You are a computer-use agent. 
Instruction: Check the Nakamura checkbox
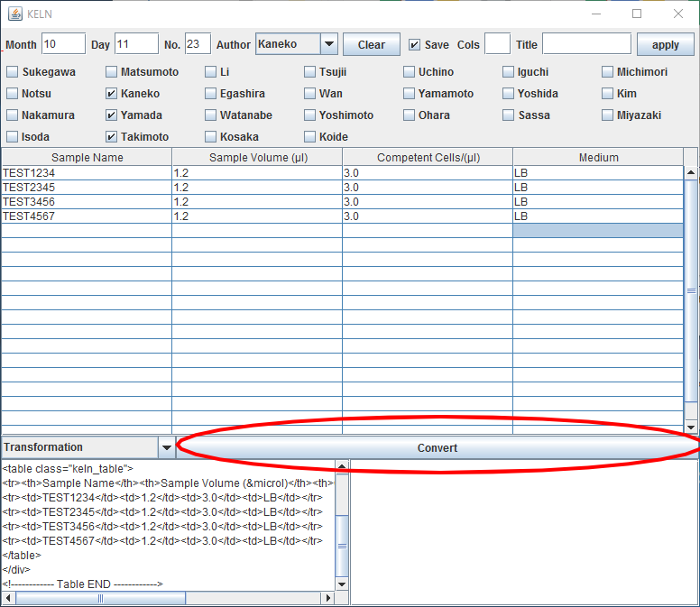pyautogui.click(x=13, y=115)
